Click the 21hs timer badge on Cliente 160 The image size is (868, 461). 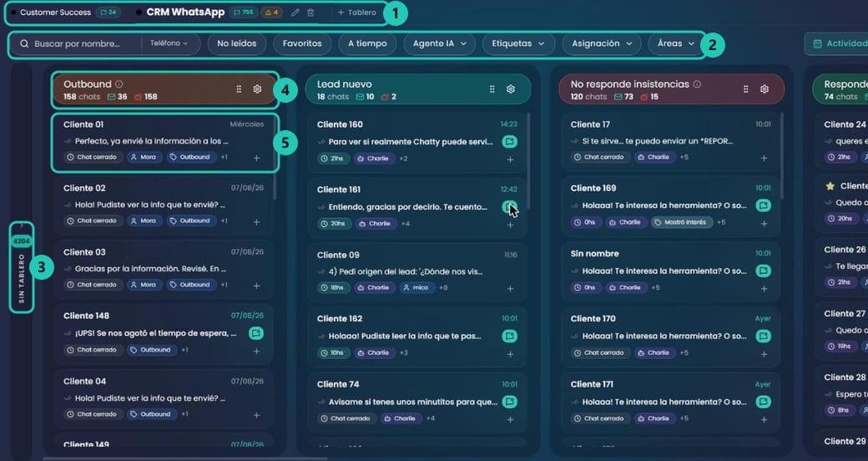pyautogui.click(x=333, y=159)
